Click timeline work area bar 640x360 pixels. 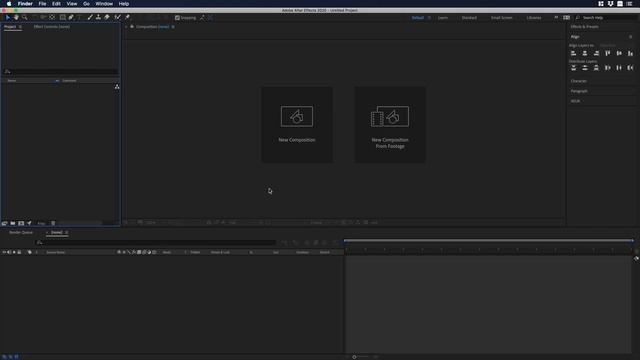(x=489, y=241)
